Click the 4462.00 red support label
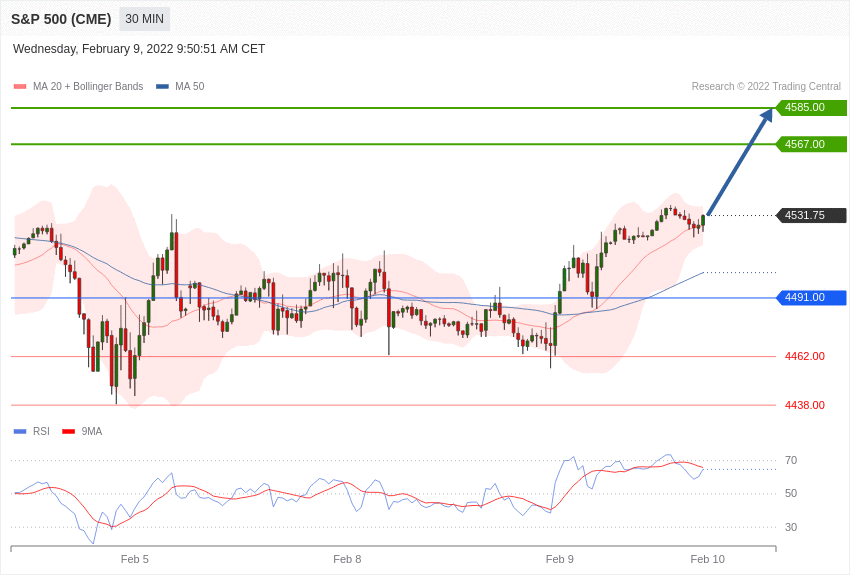850x576 pixels. [x=804, y=356]
